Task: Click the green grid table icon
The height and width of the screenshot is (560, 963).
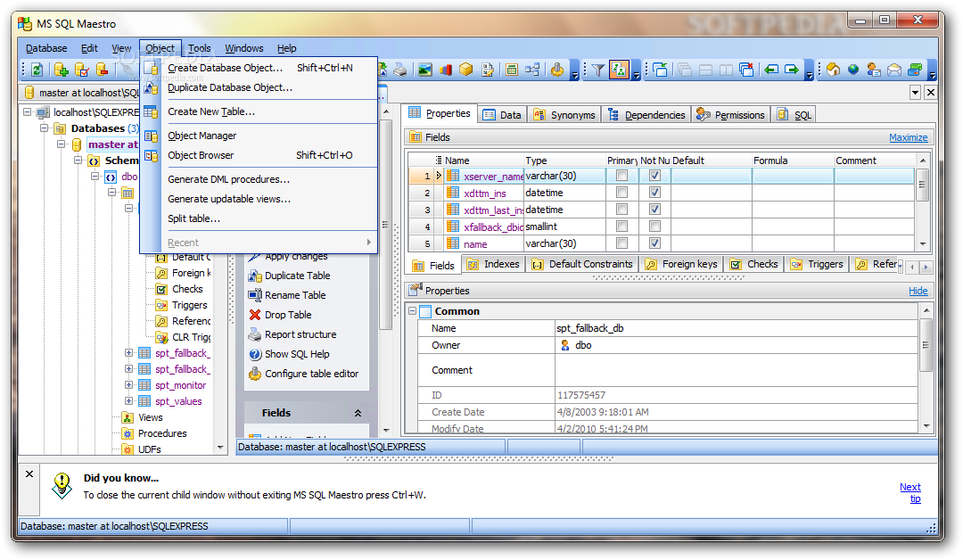Action: pyautogui.click(x=512, y=70)
